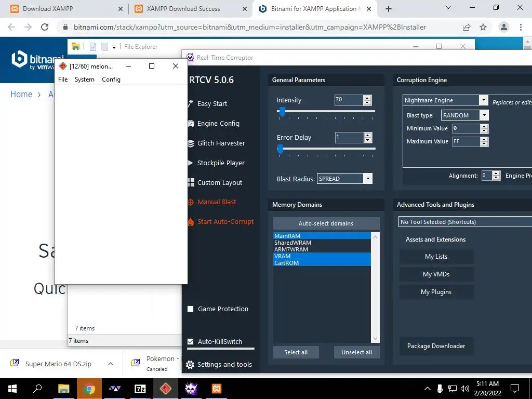
Task: Select MainRAM memory domain
Action: click(322, 236)
